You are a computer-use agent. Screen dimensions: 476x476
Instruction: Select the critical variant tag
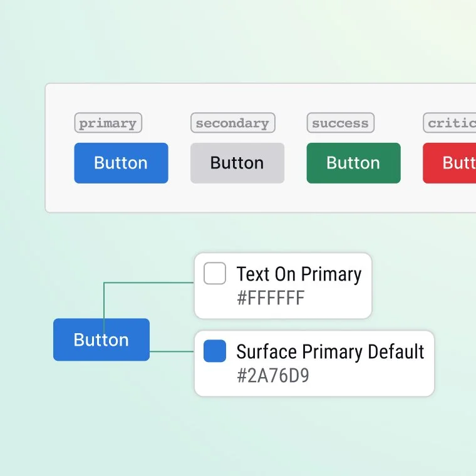click(x=450, y=123)
